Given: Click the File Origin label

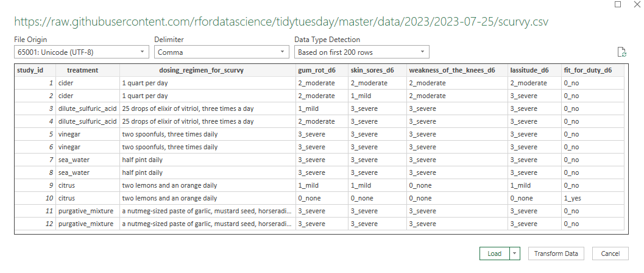Looking at the screenshot, I should click(30, 40).
